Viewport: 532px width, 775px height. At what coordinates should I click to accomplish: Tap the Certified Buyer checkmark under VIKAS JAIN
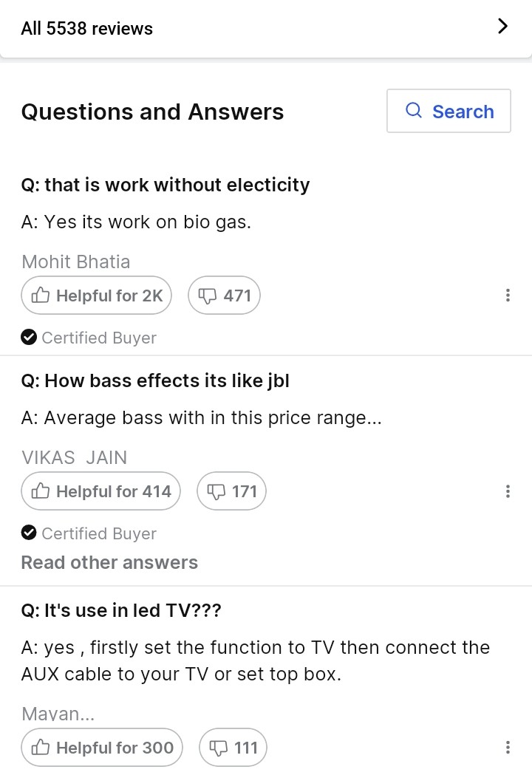(29, 533)
